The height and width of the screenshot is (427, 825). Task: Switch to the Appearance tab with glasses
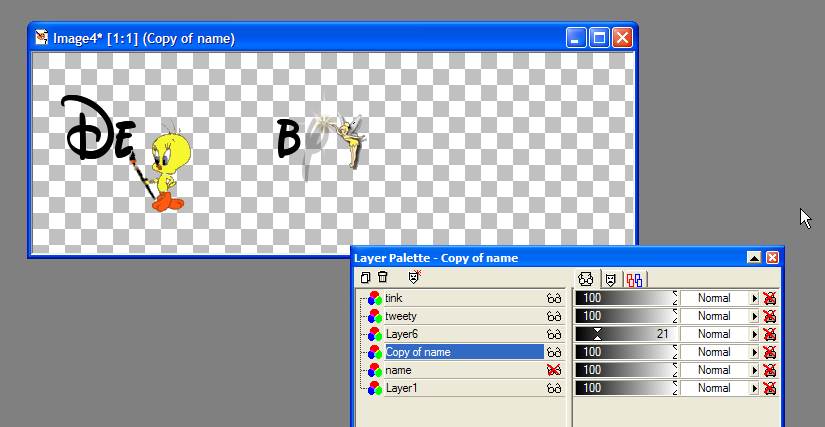[x=586, y=279]
